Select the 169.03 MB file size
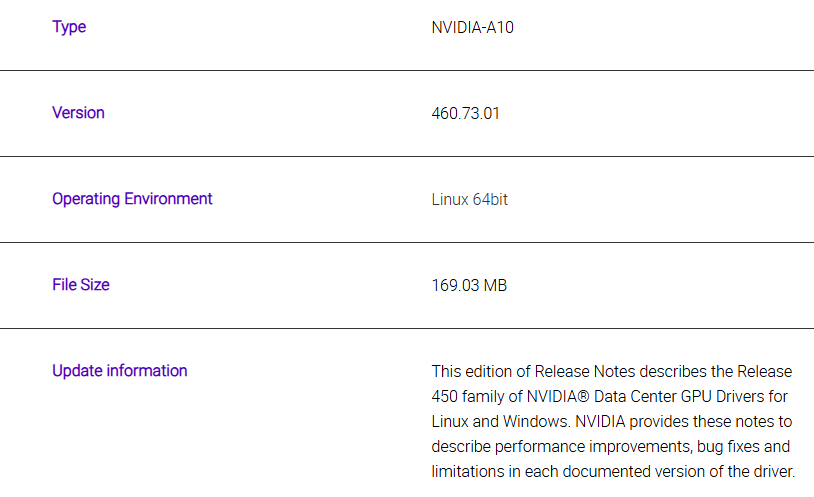Screen dimensions: 814x497 point(469,285)
